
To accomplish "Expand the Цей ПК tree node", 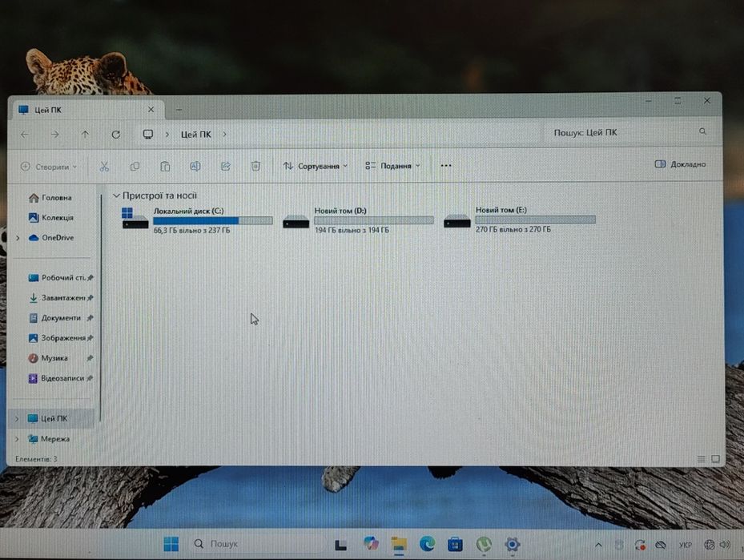I will click(17, 418).
